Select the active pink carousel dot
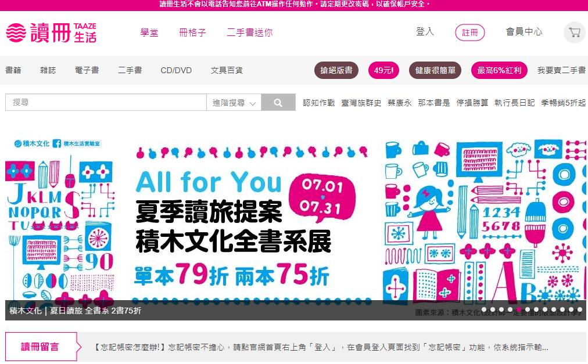This screenshot has height=364, width=588. tap(519, 309)
